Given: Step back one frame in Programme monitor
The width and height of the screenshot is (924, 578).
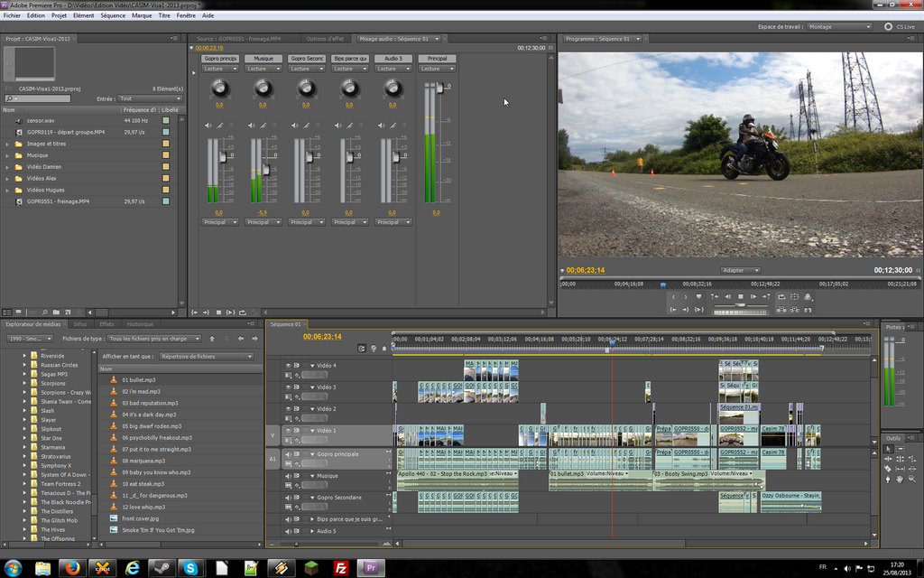Looking at the screenshot, I should [728, 296].
